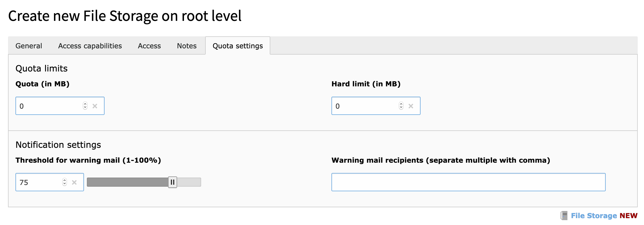The height and width of the screenshot is (225, 644).
Task: Switch to the General tab
Action: tap(29, 46)
